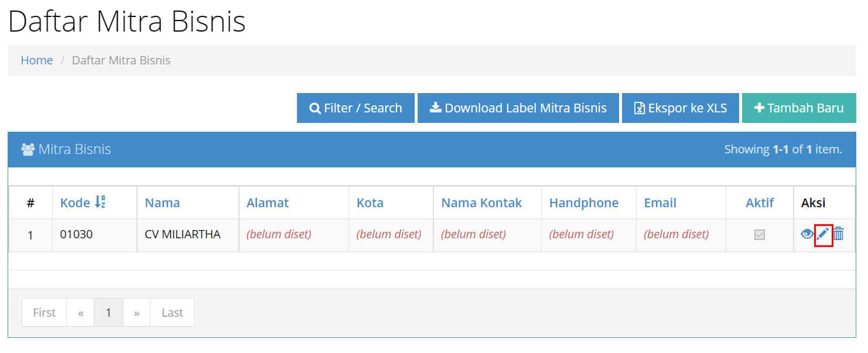Add a new partner with Tambah Baru
This screenshot has height=353, width=868.
click(x=799, y=108)
